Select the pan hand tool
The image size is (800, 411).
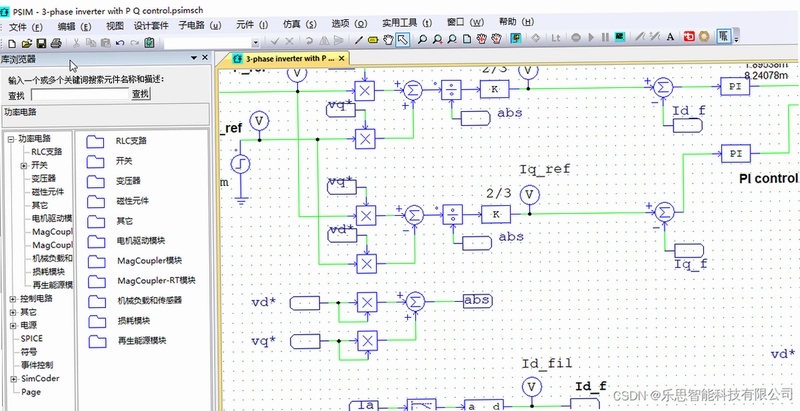[x=388, y=39]
